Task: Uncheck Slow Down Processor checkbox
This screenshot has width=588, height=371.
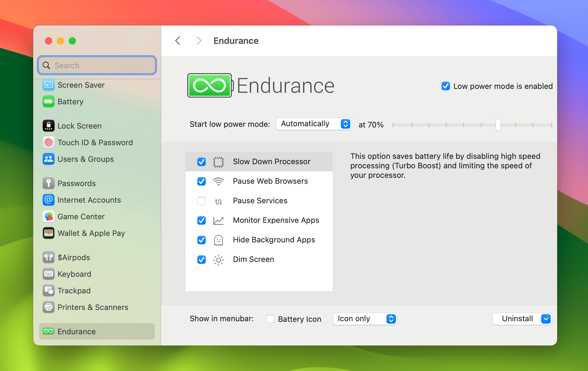Action: (202, 162)
